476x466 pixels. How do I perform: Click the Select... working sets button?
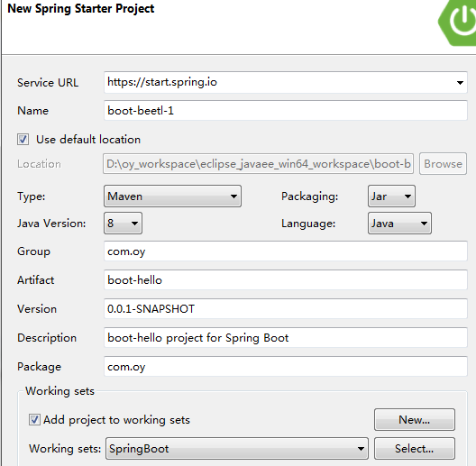[415, 448]
